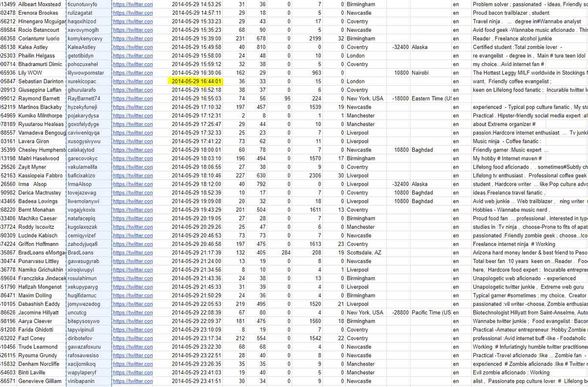
Task: Select the name cell Aarya Cleever
Action: (35, 321)
